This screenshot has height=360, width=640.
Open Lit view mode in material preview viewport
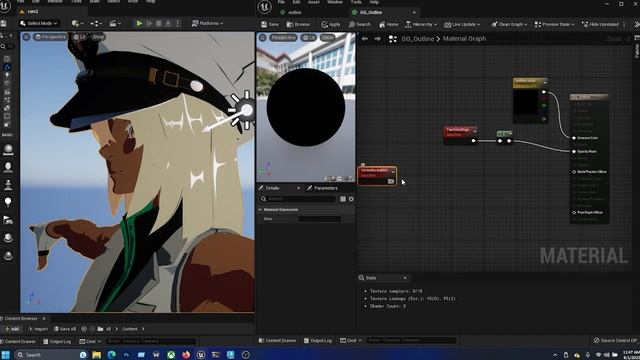pyautogui.click(x=309, y=38)
